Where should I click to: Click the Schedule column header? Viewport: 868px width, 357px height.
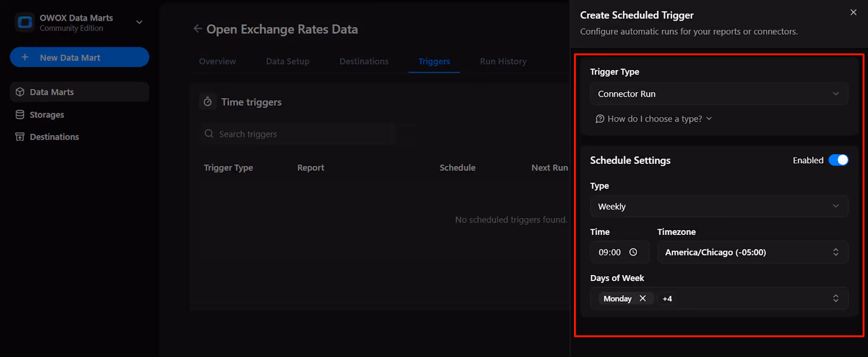457,168
